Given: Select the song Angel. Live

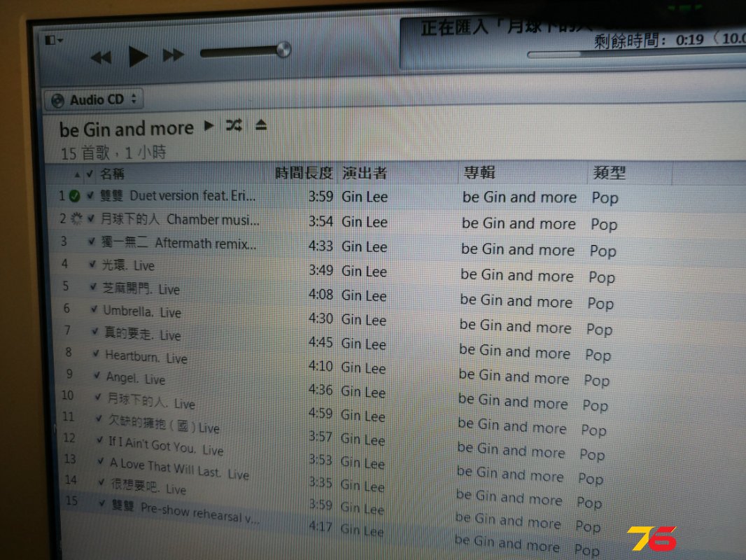Looking at the screenshot, I should [x=136, y=378].
